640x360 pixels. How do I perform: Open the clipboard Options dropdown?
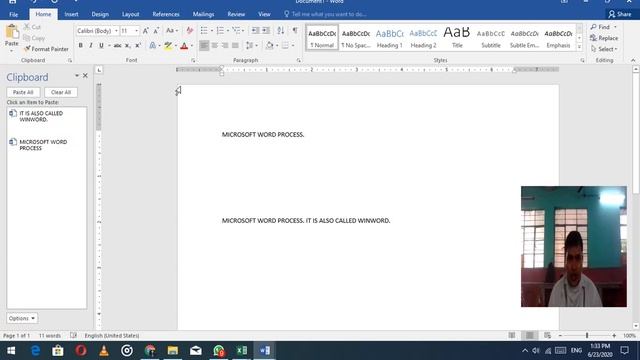[x=22, y=318]
